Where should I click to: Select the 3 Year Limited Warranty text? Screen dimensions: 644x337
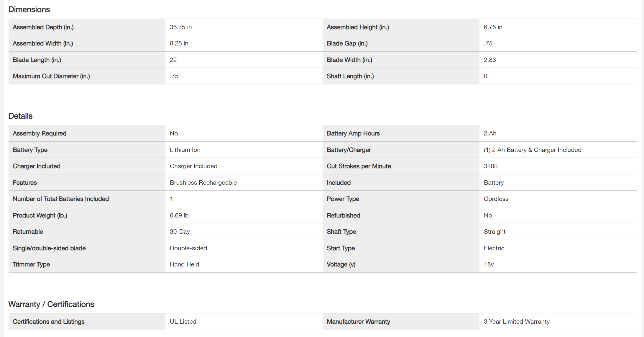[516, 322]
